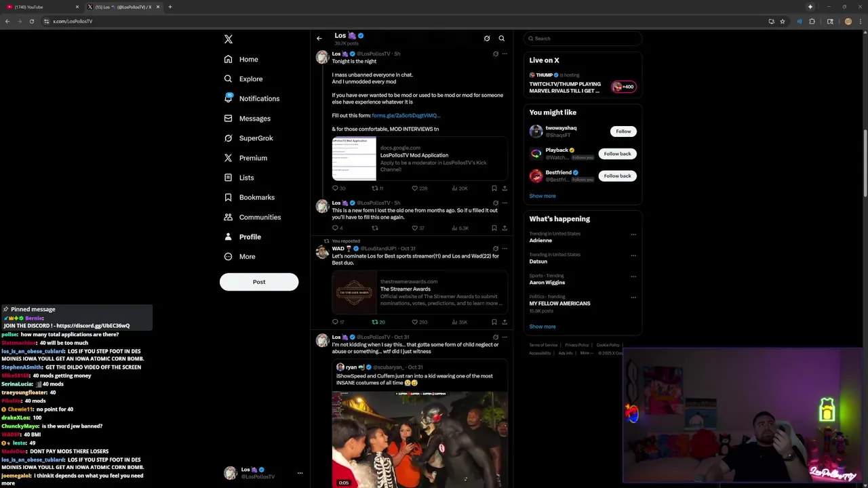The width and height of the screenshot is (868, 488).
Task: Bookmark the 'Tonight is the night' post
Action: 494,188
